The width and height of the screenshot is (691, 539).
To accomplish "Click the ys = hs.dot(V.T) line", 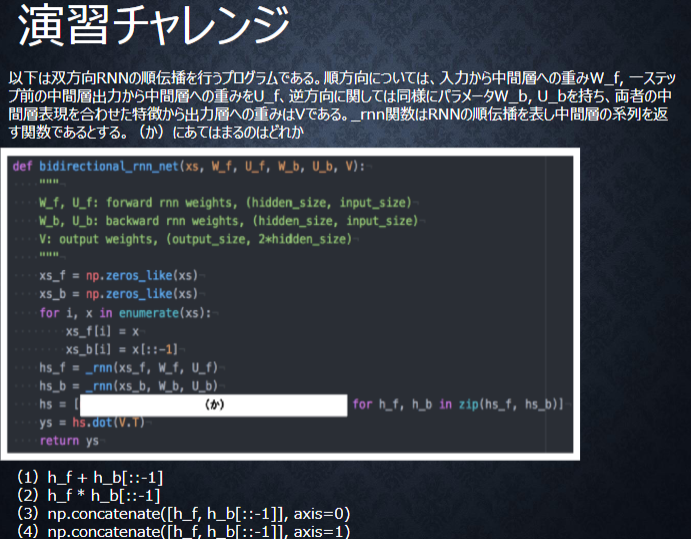I will tap(92, 423).
